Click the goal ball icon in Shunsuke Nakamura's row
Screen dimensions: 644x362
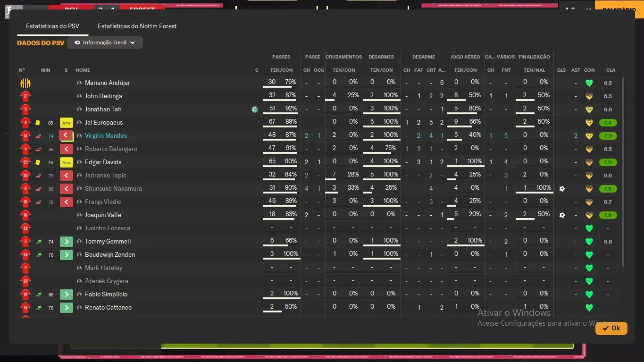click(561, 189)
